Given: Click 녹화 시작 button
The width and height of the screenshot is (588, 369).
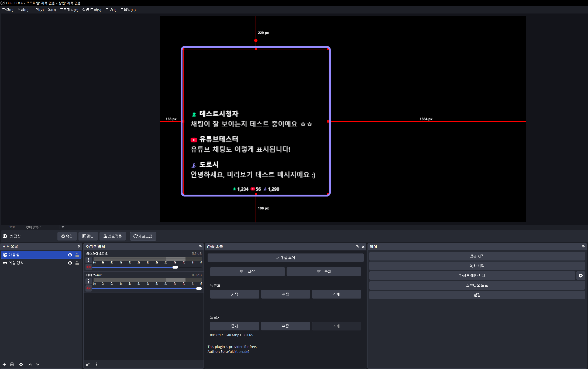Looking at the screenshot, I should tap(477, 266).
